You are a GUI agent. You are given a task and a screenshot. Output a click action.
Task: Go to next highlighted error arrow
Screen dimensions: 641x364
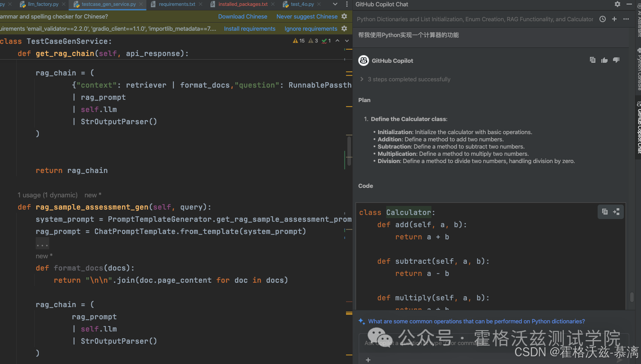pos(346,41)
